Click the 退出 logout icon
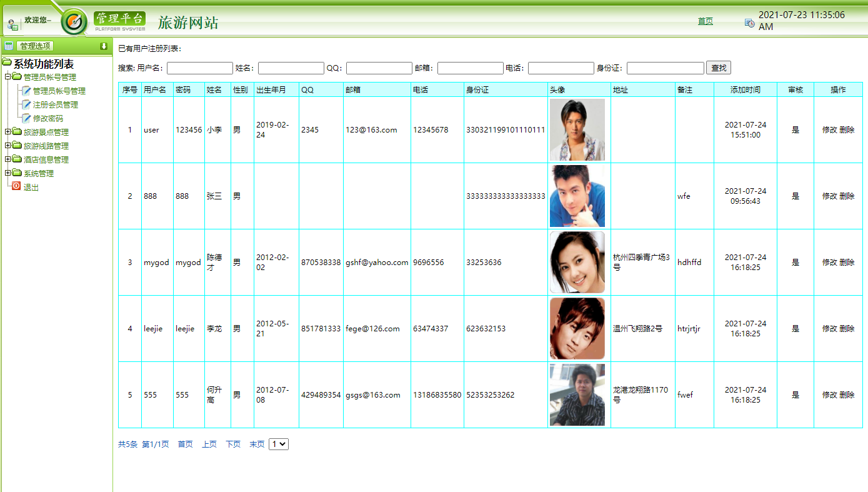The width and height of the screenshot is (868, 492). click(x=16, y=186)
